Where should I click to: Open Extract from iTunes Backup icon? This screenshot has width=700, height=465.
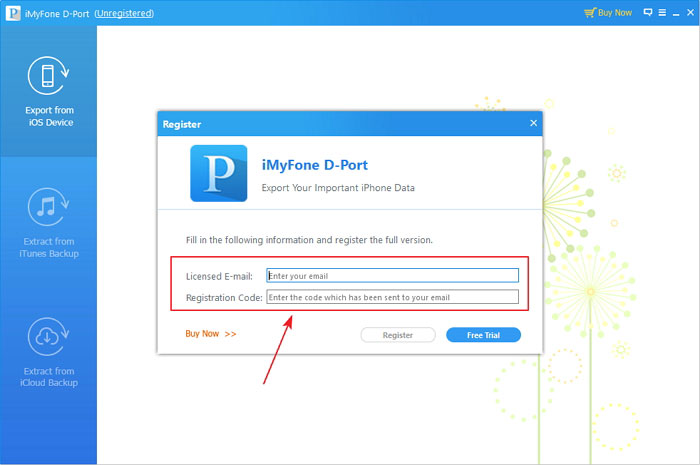point(48,207)
